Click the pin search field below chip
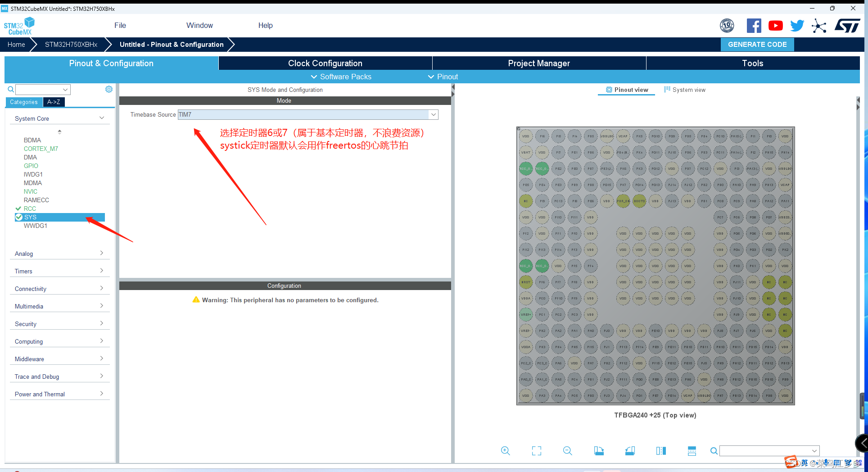 click(765, 451)
